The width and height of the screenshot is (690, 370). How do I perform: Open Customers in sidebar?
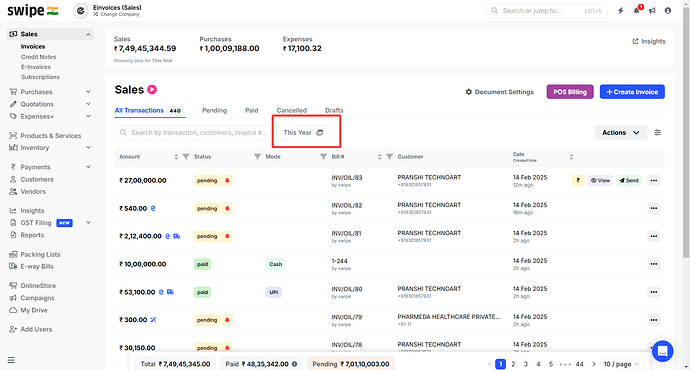(31, 180)
